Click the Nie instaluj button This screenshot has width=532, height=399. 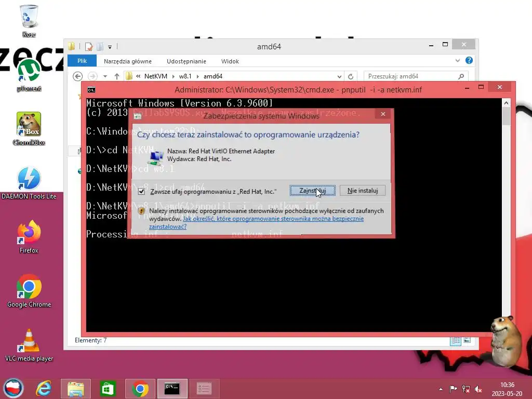click(363, 191)
